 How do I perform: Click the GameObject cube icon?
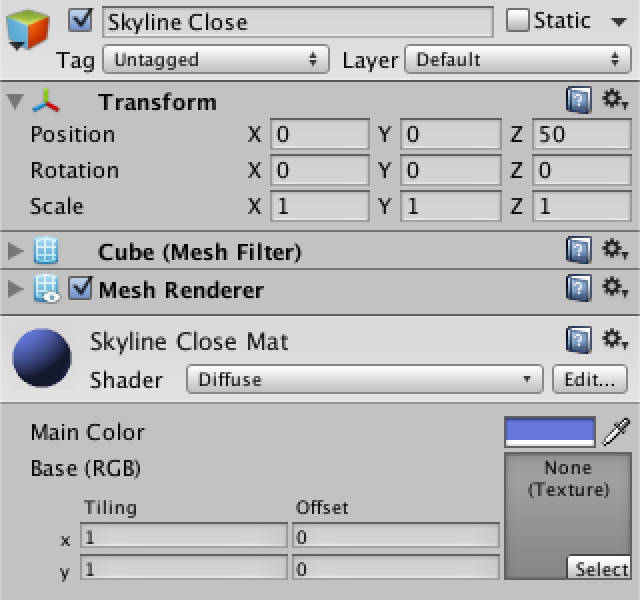point(28,30)
